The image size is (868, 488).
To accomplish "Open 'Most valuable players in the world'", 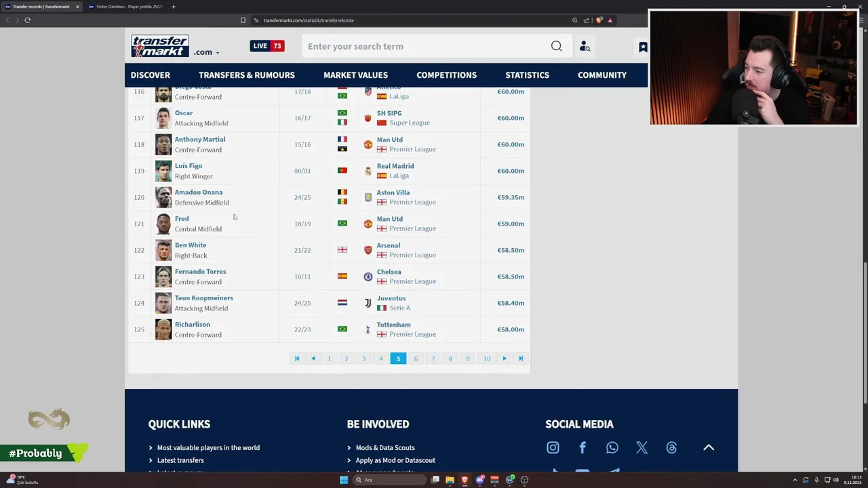I will (x=208, y=447).
